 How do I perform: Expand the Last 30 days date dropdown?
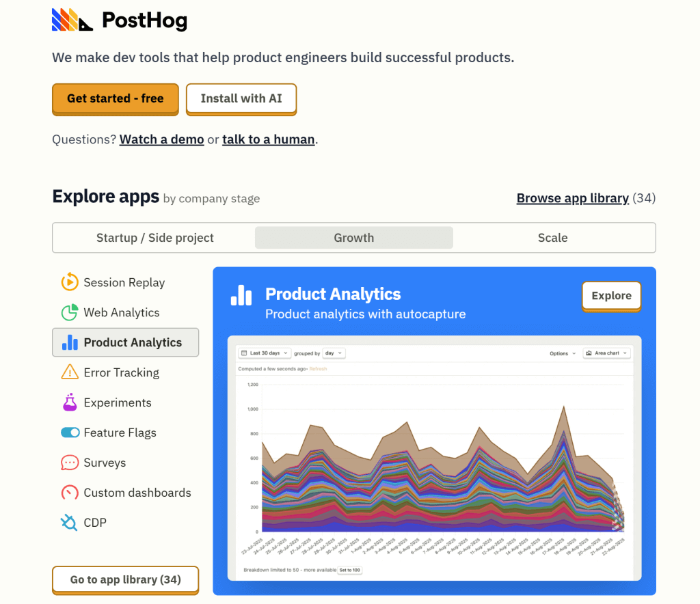265,353
